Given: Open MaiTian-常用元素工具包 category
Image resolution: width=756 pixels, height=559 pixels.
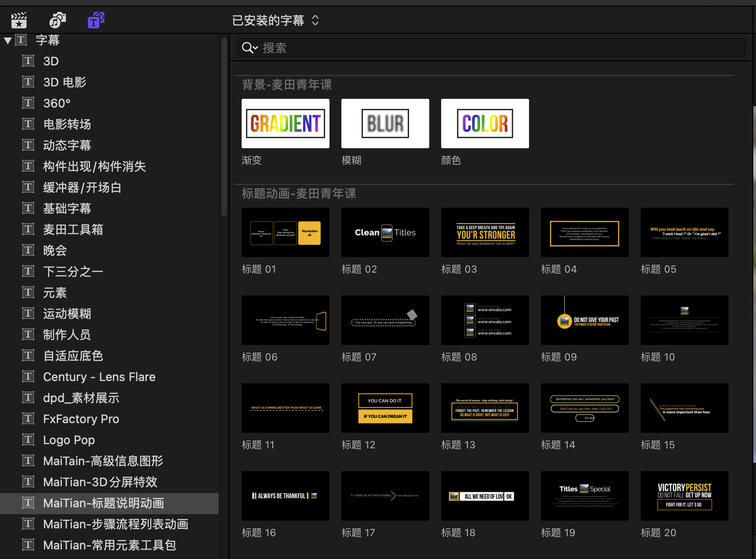Looking at the screenshot, I should 110,545.
